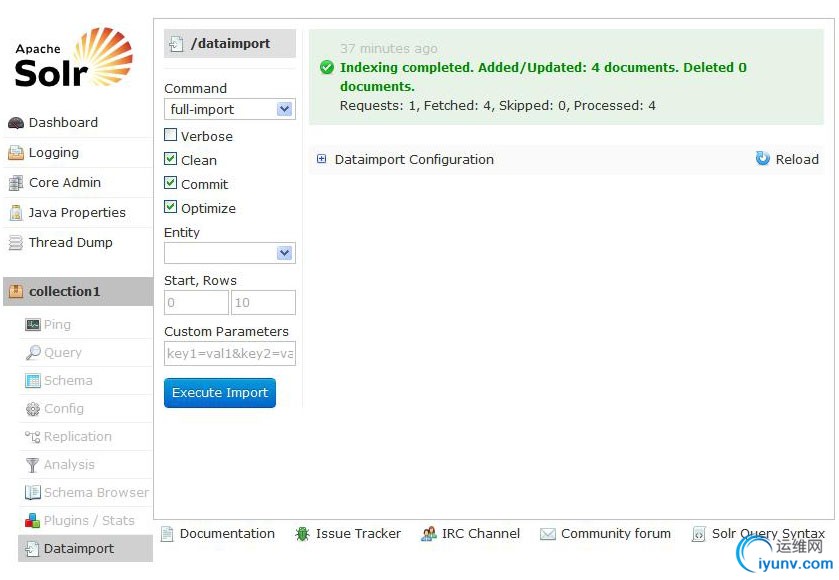
Task: Click the green success checkmark icon
Action: tap(326, 67)
